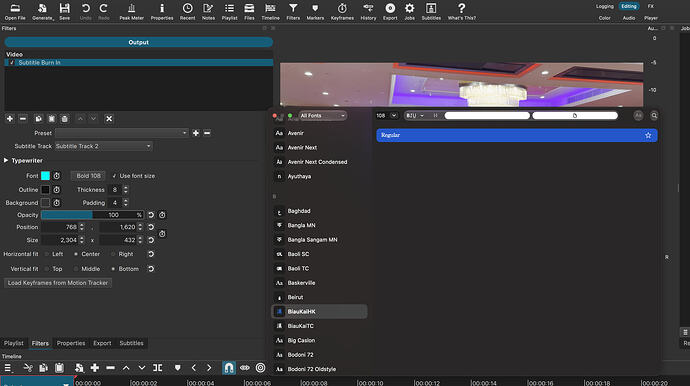Image resolution: width=690 pixels, height=386 pixels.
Task: Open the Keyframes panel
Action: pos(342,12)
